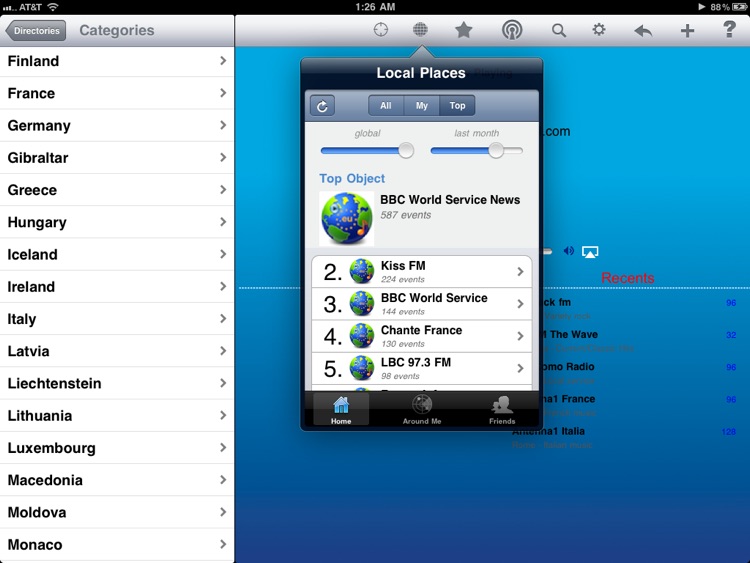The image size is (750, 563).
Task: Play The Wave from Recents
Action: tap(639, 341)
